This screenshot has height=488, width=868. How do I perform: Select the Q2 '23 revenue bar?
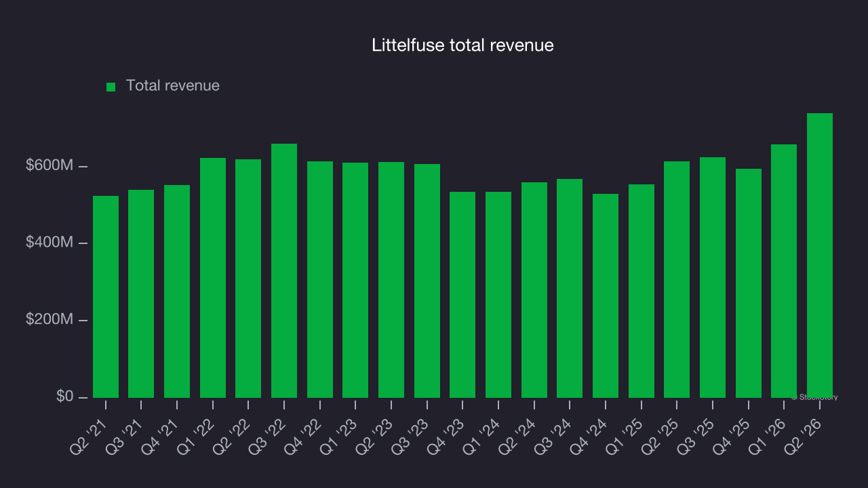(x=391, y=280)
